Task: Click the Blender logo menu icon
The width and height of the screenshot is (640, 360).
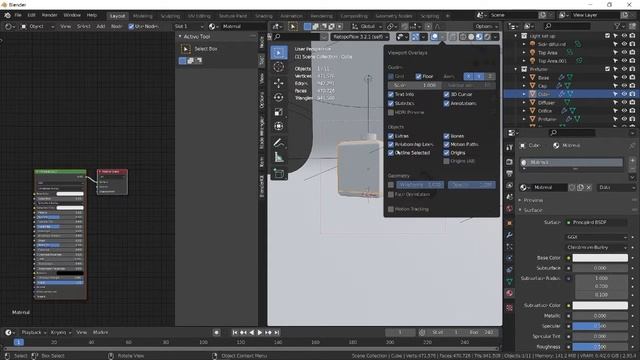Action: point(7,15)
